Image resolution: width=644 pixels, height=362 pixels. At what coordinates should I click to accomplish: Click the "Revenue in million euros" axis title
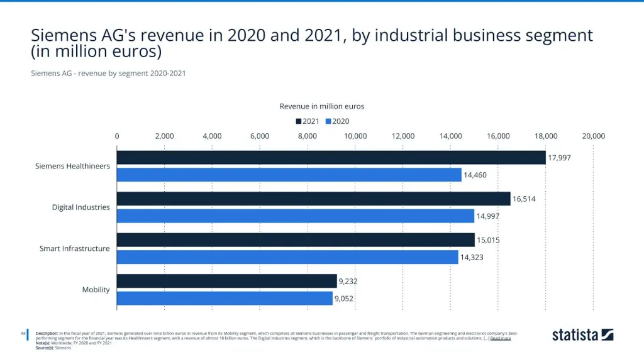pyautogui.click(x=321, y=106)
